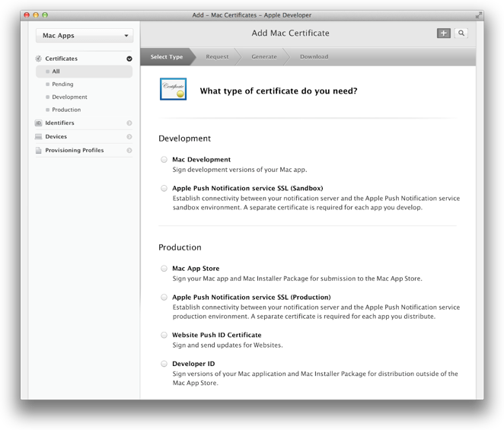The height and width of the screenshot is (430, 504).
Task: Select the Mac Development radio button
Action: [164, 159]
